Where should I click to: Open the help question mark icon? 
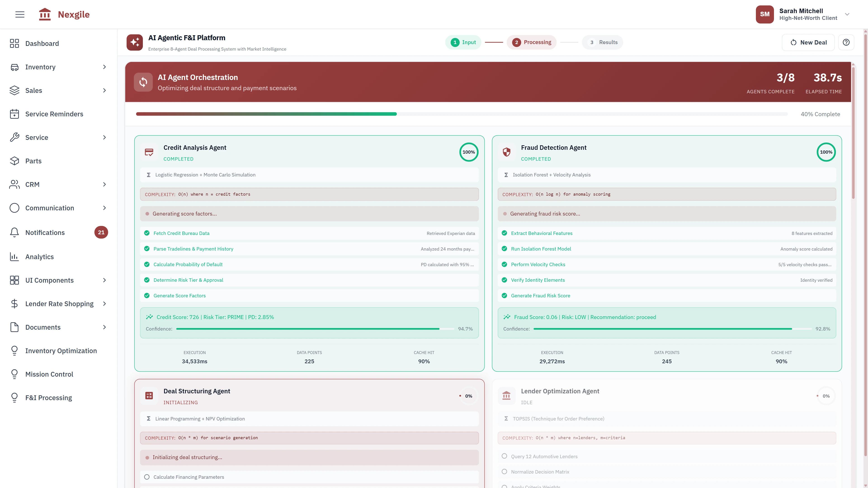click(x=846, y=42)
